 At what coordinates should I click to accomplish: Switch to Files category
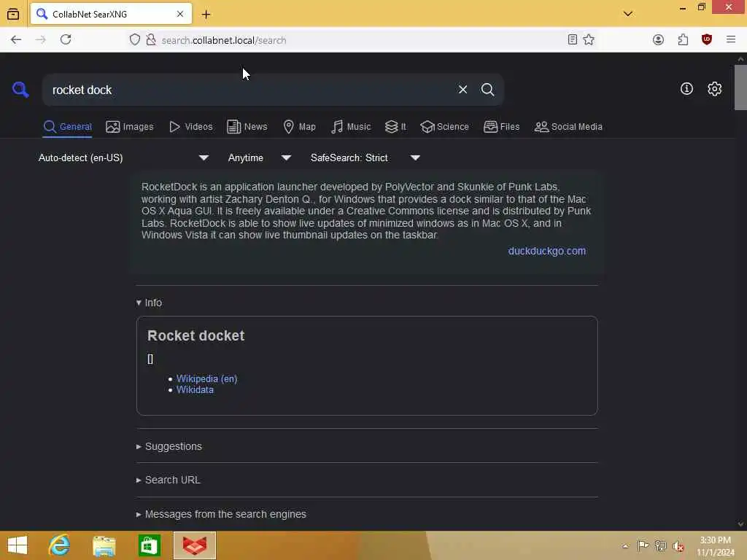tap(502, 127)
